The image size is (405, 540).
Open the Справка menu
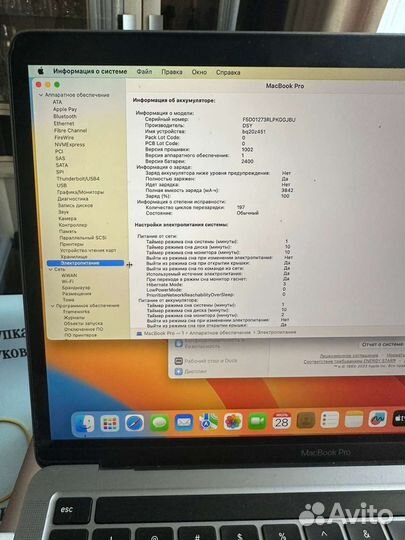[228, 72]
